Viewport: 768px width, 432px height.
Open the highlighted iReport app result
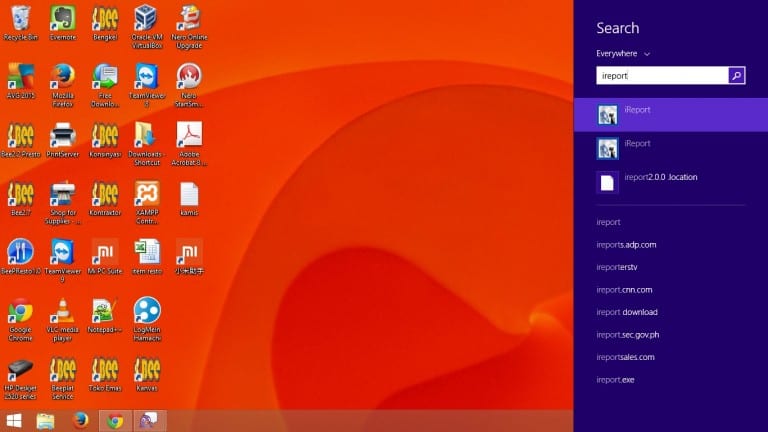tap(671, 115)
